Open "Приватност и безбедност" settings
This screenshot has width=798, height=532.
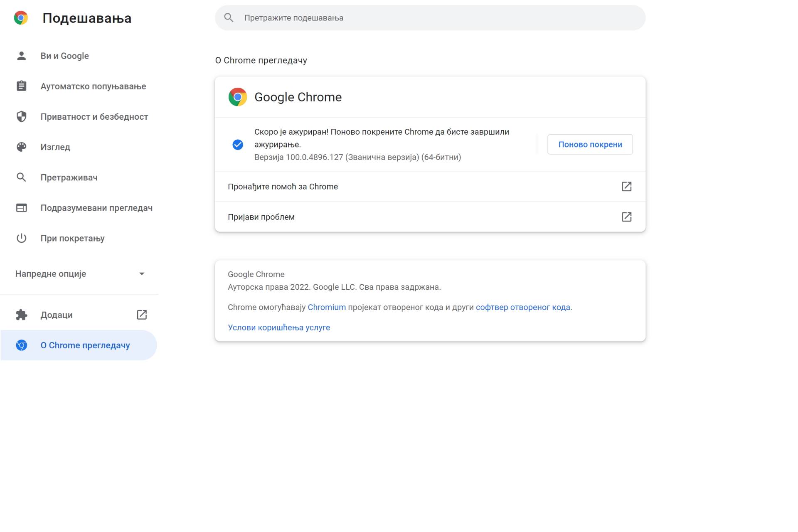pos(94,116)
